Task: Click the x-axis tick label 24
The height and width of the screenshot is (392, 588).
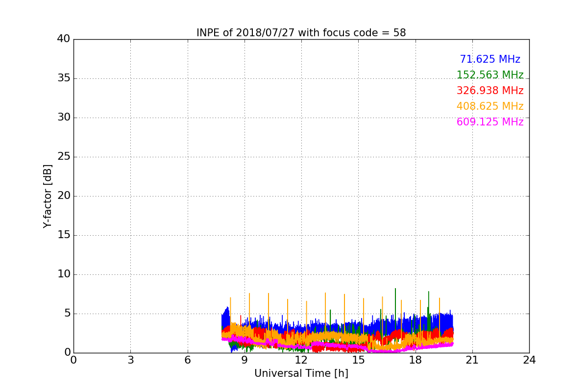Action: point(529,360)
